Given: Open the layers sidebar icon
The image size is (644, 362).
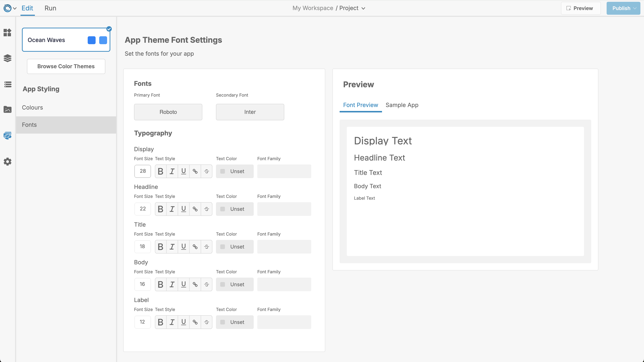Looking at the screenshot, I should 8,58.
